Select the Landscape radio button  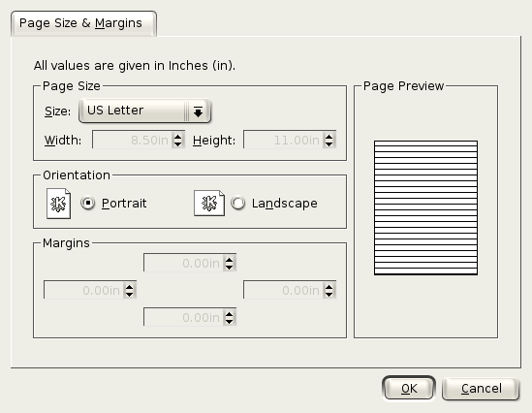pyautogui.click(x=237, y=203)
